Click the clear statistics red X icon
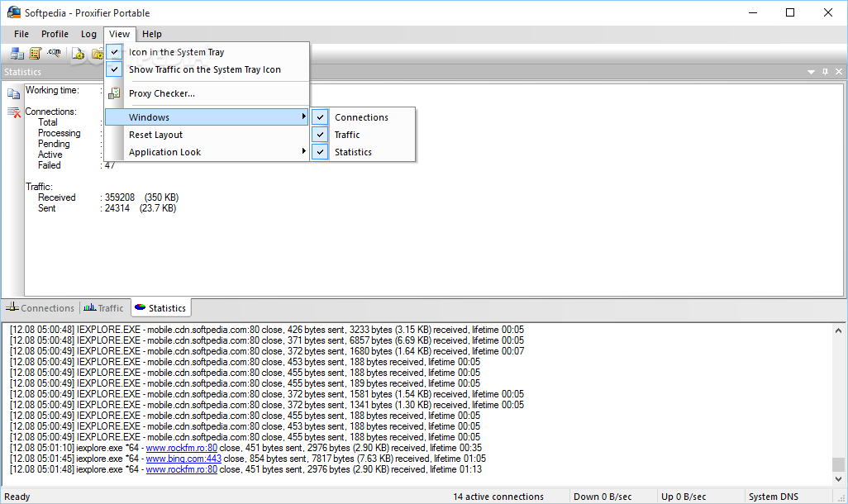The width and height of the screenshot is (848, 504). pos(13,112)
